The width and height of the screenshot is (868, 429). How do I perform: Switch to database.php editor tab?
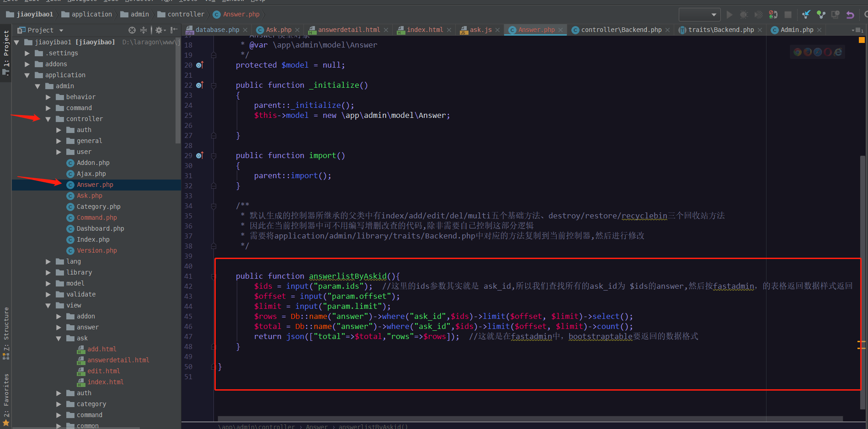pyautogui.click(x=216, y=30)
